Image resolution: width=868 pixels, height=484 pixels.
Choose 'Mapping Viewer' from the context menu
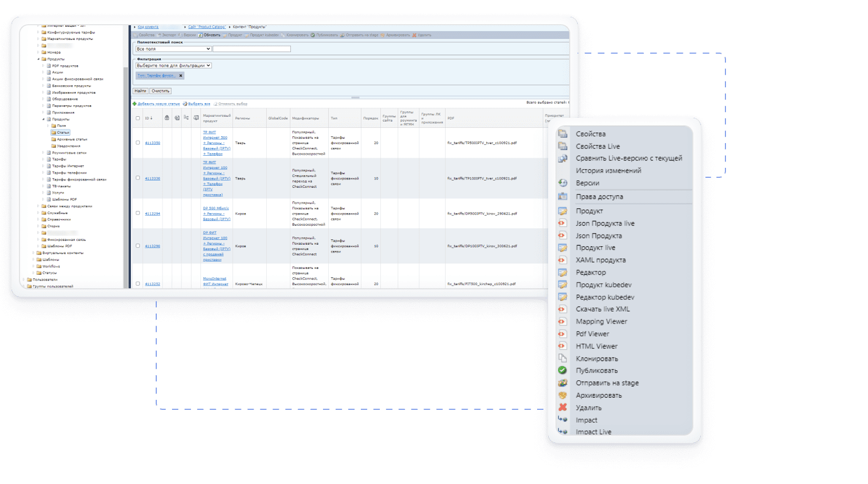[x=601, y=321]
